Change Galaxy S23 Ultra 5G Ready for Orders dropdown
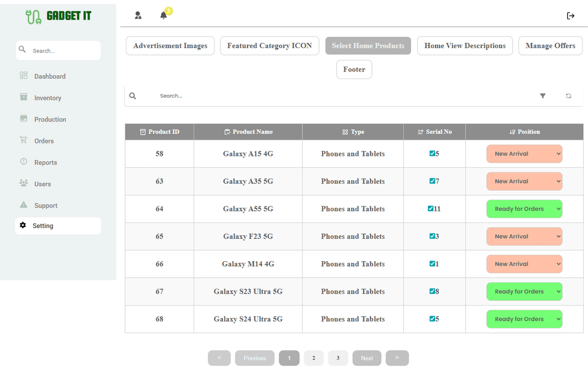588x370 pixels. coord(524,291)
